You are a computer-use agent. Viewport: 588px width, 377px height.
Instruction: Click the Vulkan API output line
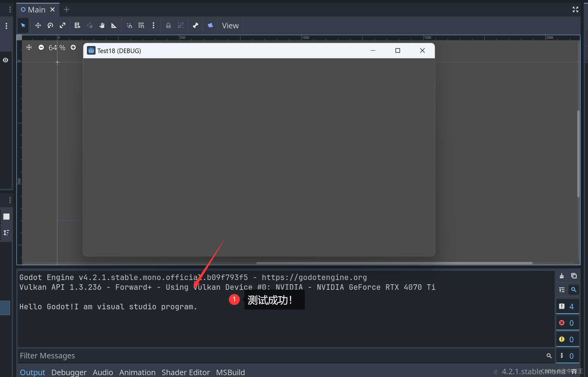(228, 287)
